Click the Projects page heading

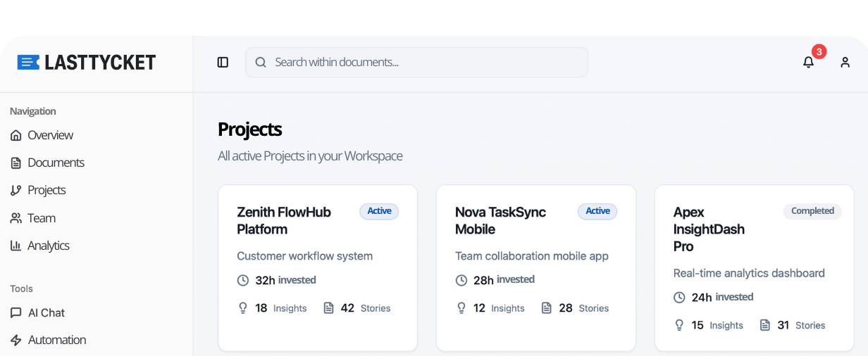click(x=250, y=129)
